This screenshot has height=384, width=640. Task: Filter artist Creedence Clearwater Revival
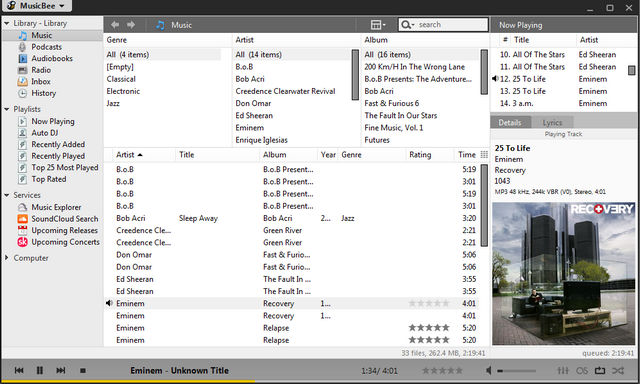(x=285, y=91)
